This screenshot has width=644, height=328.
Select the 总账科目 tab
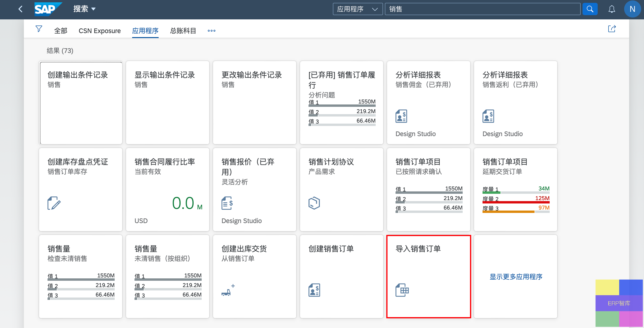[x=183, y=31]
